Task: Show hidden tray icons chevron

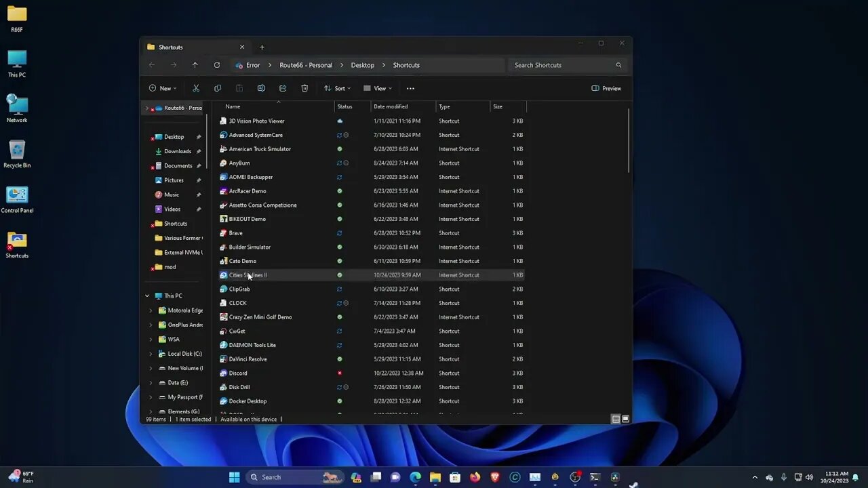Action: 755,477
